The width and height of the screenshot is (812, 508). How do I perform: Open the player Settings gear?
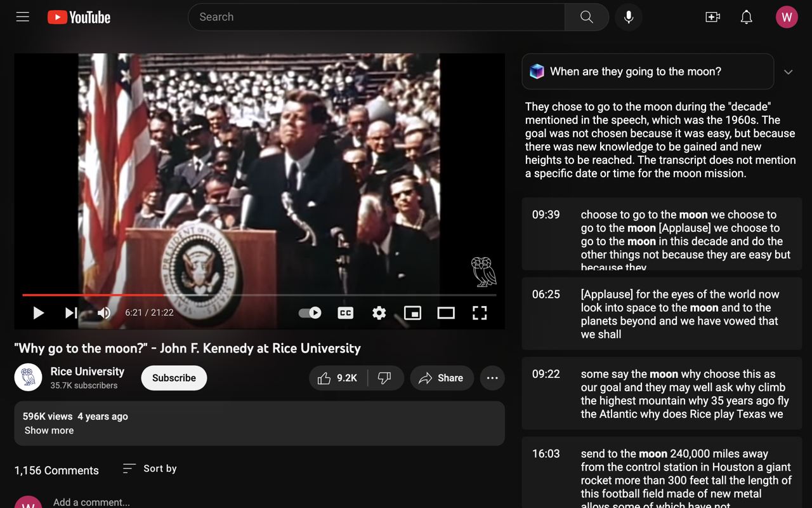tap(379, 312)
